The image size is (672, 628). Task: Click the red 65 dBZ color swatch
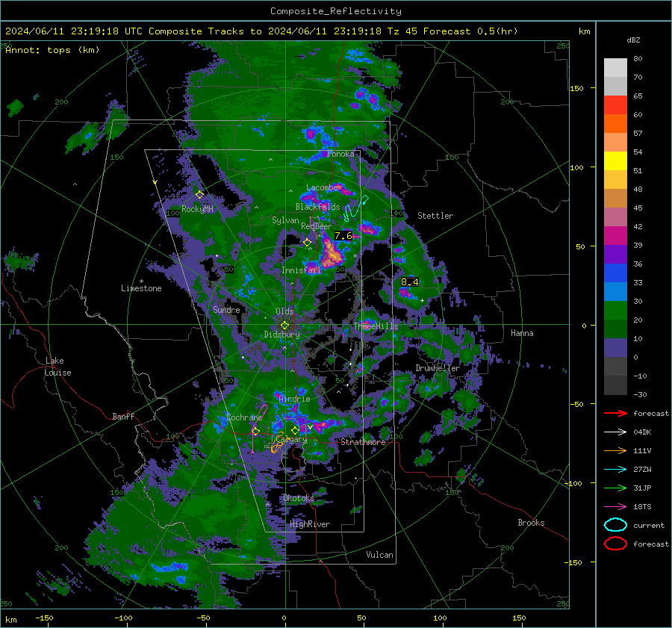tap(615, 105)
